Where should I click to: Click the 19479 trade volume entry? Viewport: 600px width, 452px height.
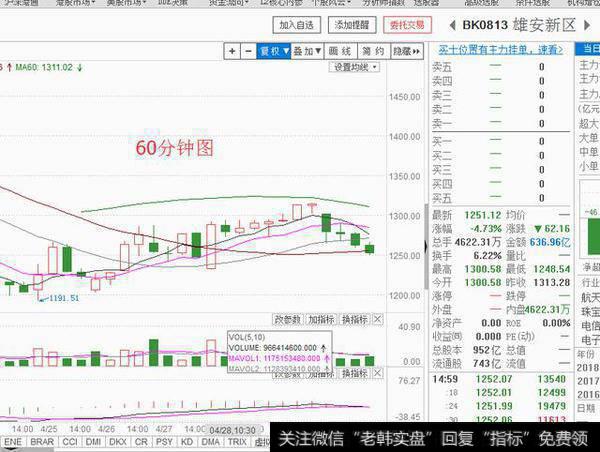(x=551, y=406)
